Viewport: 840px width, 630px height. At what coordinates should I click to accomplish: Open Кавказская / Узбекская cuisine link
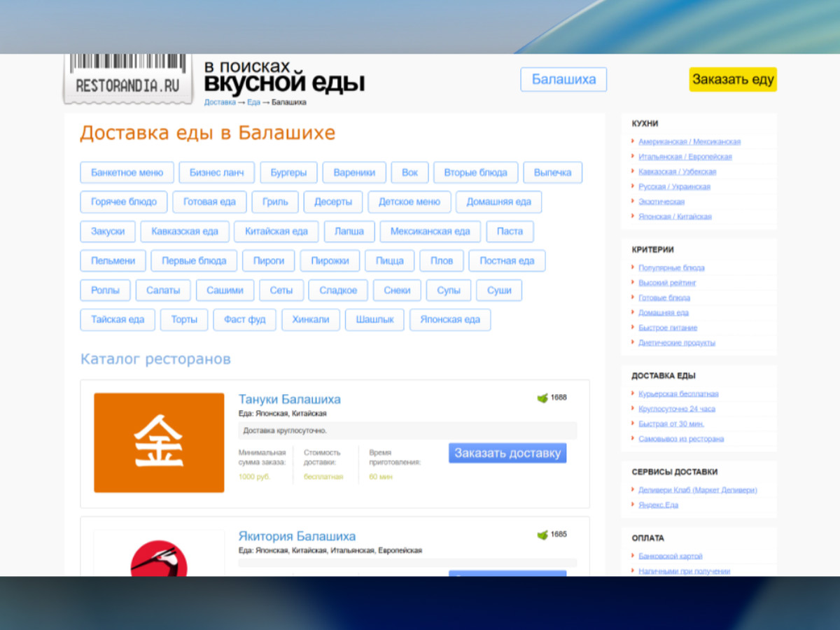click(x=678, y=171)
